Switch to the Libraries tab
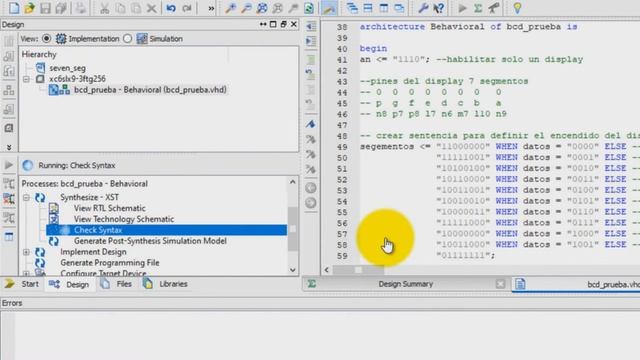 [x=165, y=284]
